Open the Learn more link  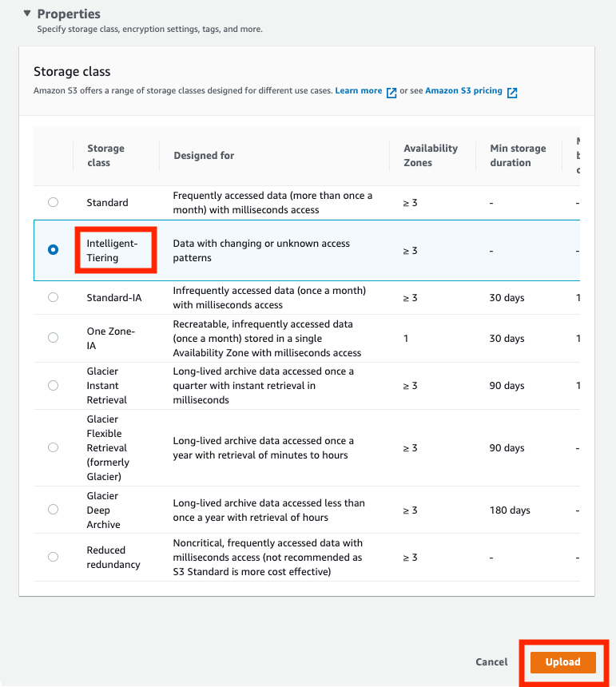pyautogui.click(x=359, y=91)
